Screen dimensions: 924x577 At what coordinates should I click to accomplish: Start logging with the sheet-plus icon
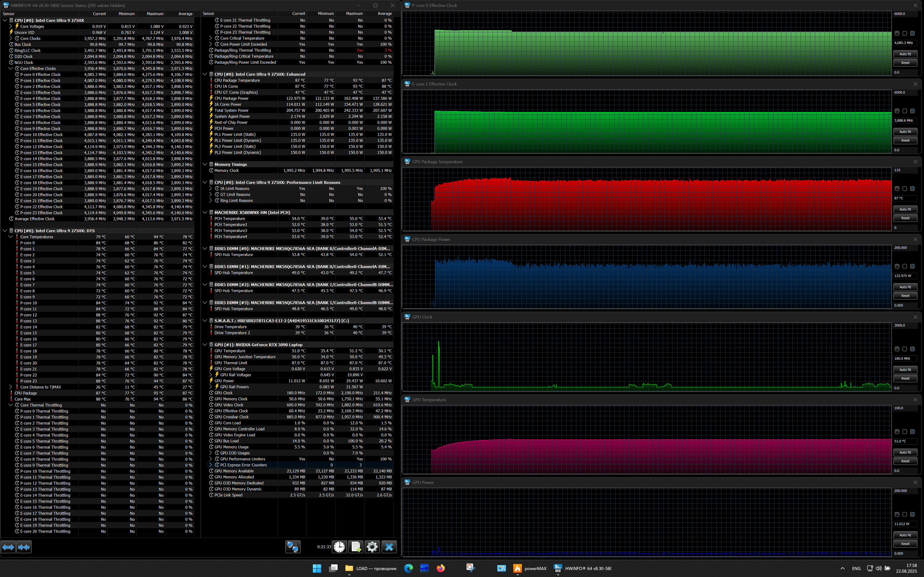[356, 547]
